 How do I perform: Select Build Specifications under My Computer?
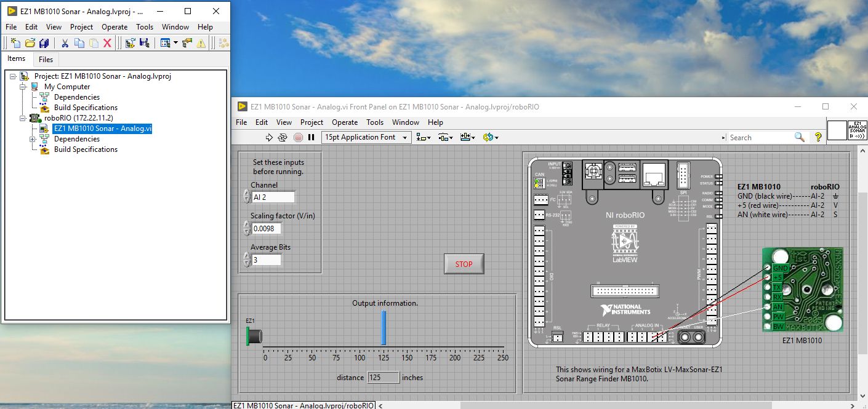tap(86, 108)
